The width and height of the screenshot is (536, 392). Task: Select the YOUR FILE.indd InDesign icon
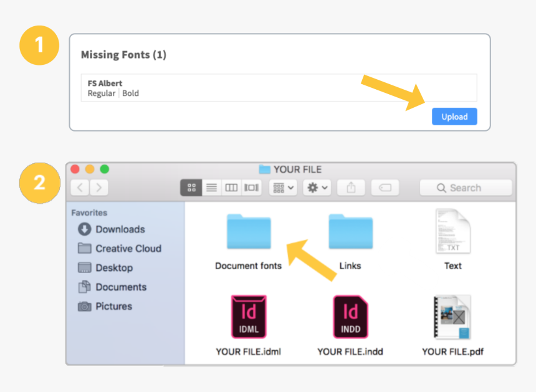(350, 317)
